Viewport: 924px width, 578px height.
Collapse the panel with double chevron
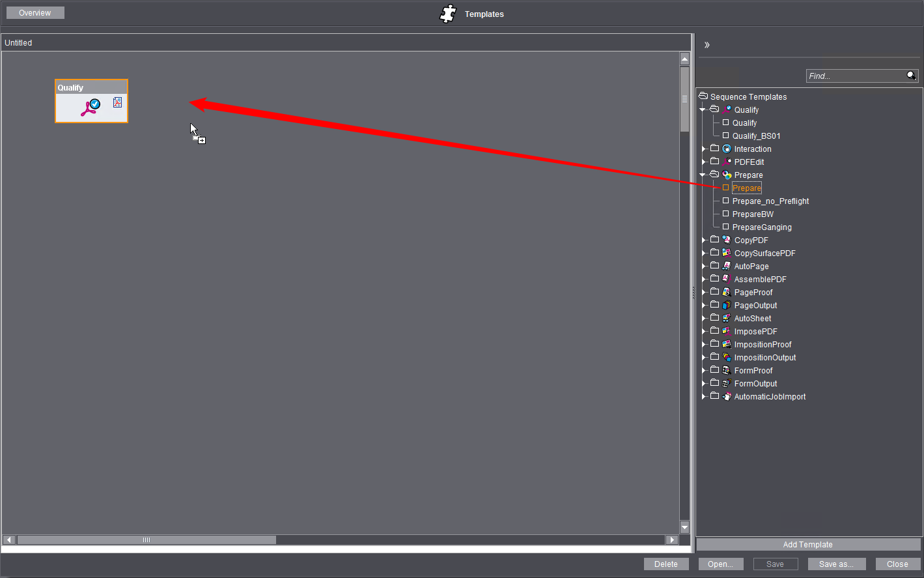[x=707, y=45]
